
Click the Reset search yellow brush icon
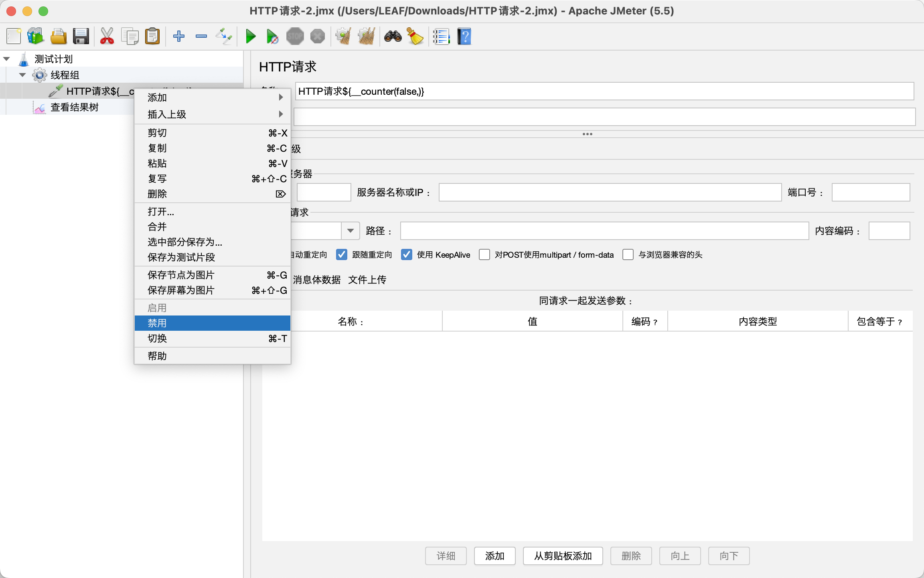point(415,37)
